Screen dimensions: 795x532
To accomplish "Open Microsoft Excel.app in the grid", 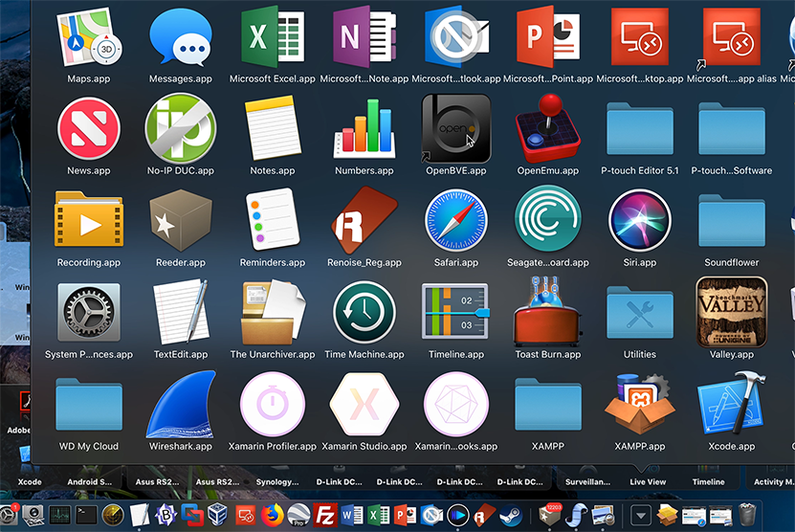I will click(273, 37).
